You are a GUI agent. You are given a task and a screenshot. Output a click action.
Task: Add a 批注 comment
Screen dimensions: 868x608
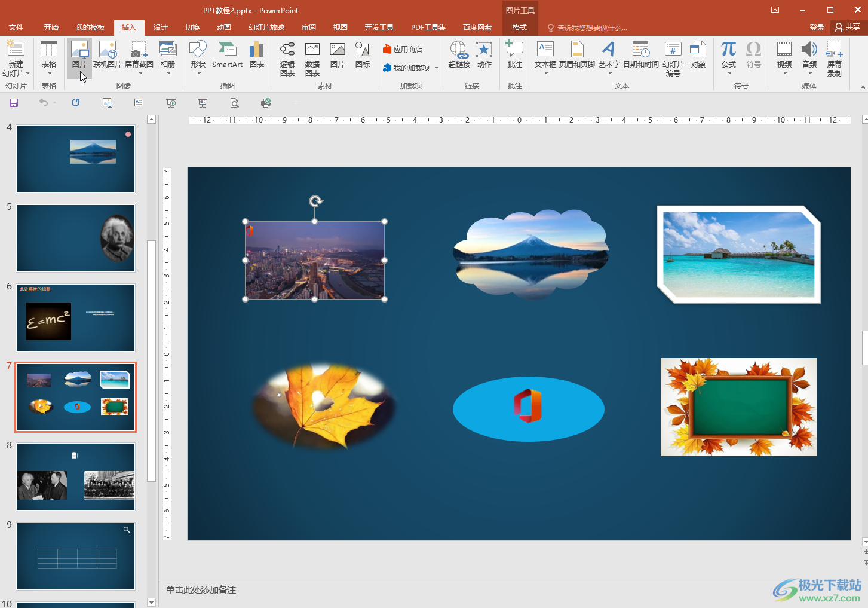(x=515, y=54)
